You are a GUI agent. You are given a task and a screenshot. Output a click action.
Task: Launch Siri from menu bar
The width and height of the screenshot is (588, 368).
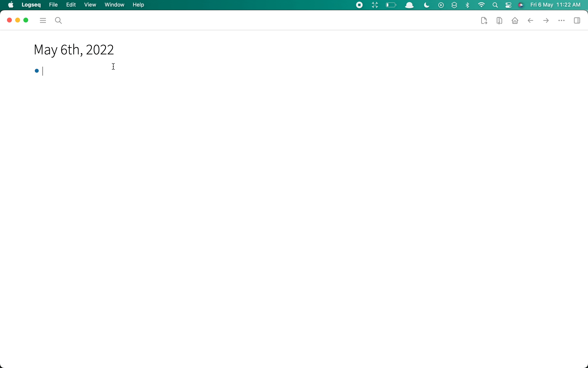point(521,5)
